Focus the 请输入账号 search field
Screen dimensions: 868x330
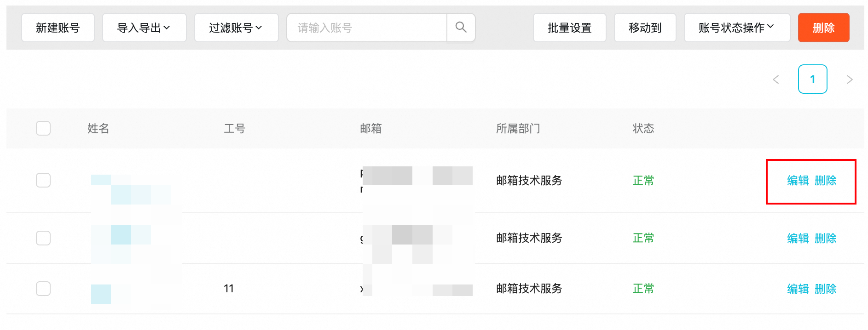[x=367, y=28]
